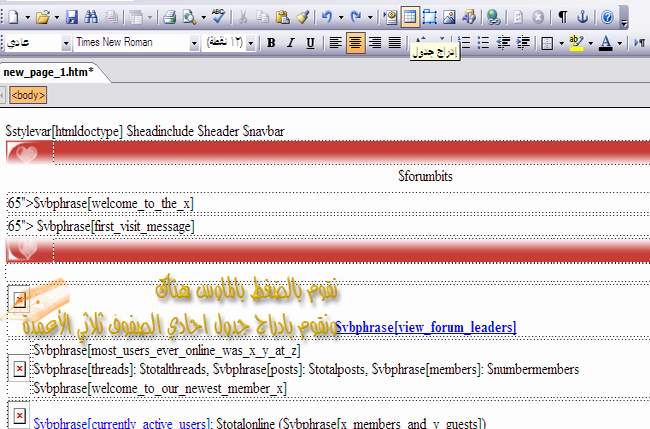Run the spelling check icon

pos(218,17)
